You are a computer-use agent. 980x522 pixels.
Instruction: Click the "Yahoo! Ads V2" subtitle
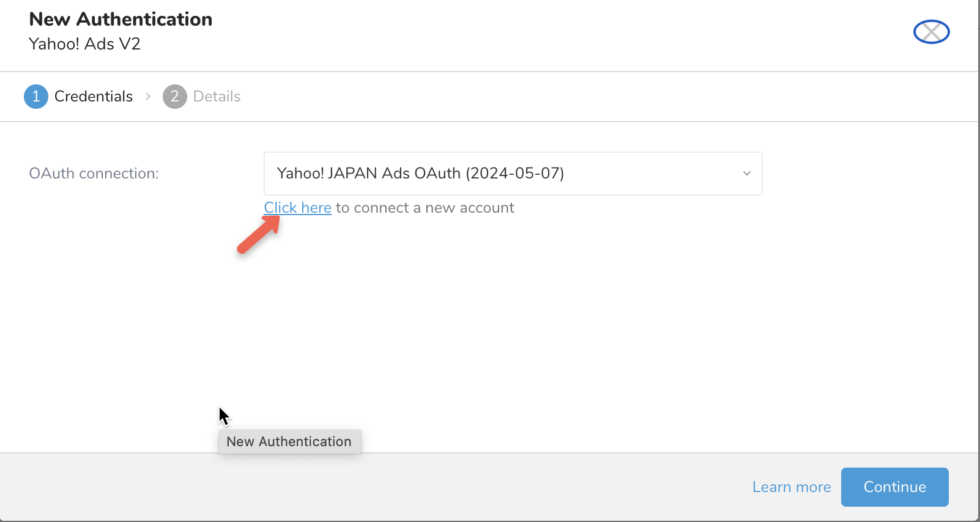click(84, 44)
